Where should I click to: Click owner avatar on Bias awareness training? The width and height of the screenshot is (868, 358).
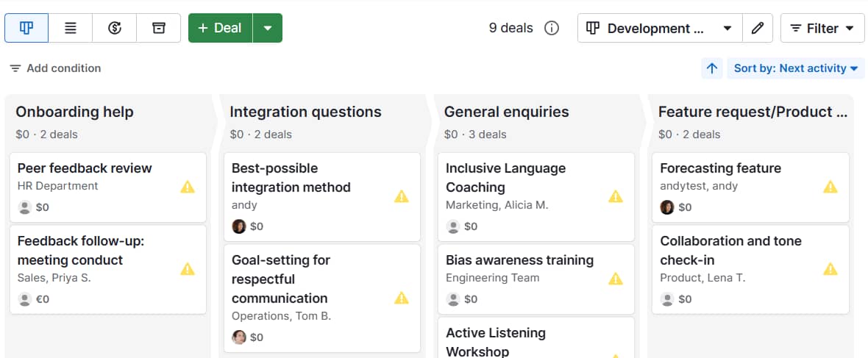[x=453, y=299]
